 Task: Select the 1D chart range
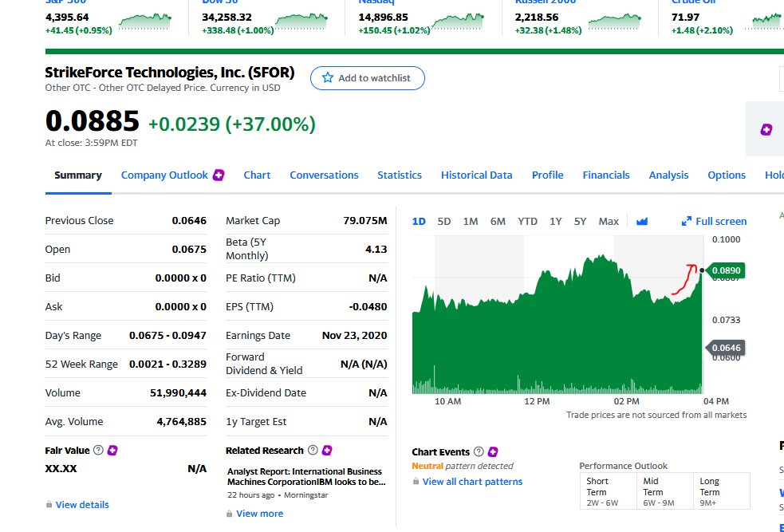tap(419, 221)
